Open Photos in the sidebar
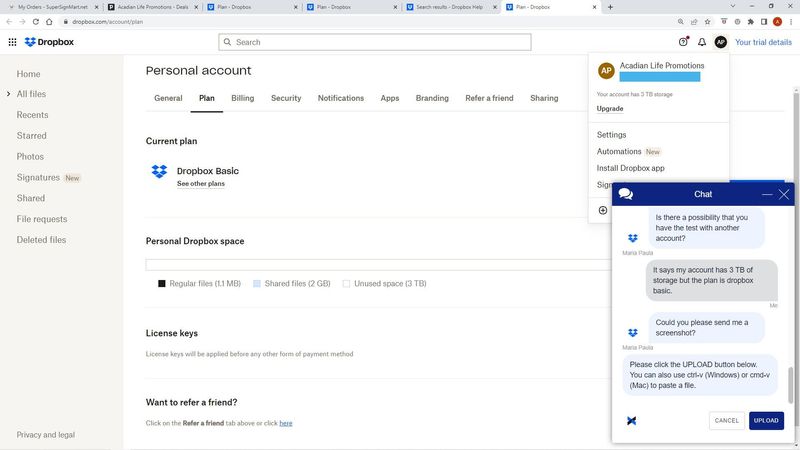800x450 pixels. [30, 157]
